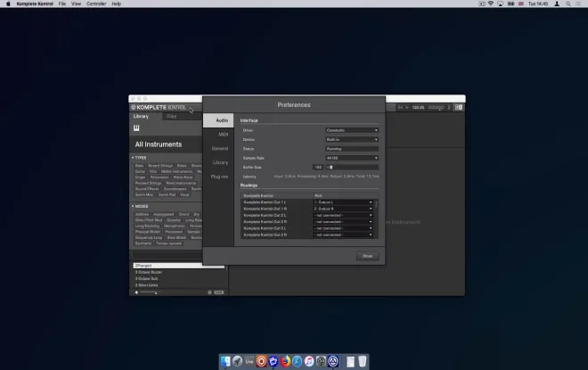Click the Wi-Fi status icon in menu bar
This screenshot has height=370, width=588.
(x=491, y=4)
